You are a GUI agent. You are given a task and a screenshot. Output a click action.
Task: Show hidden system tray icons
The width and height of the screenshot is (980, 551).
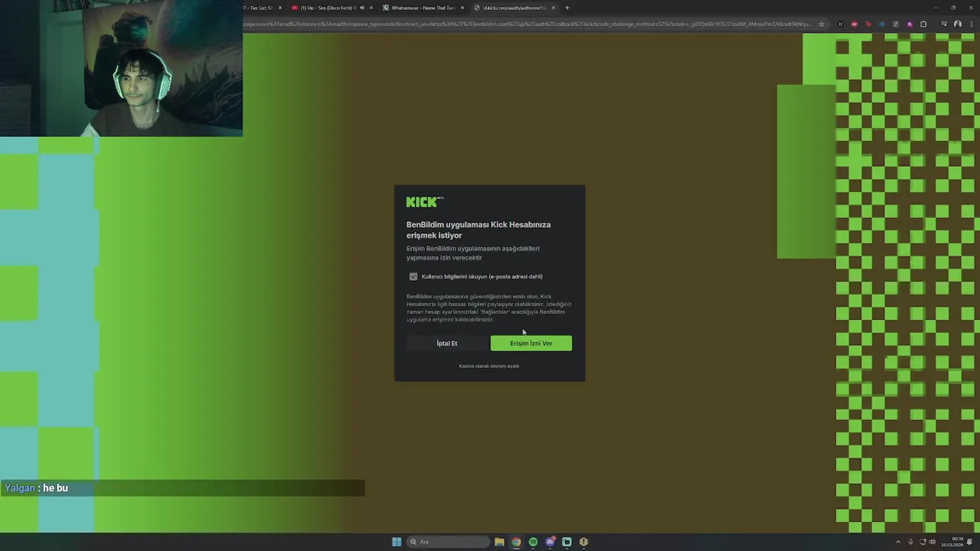[x=898, y=542]
